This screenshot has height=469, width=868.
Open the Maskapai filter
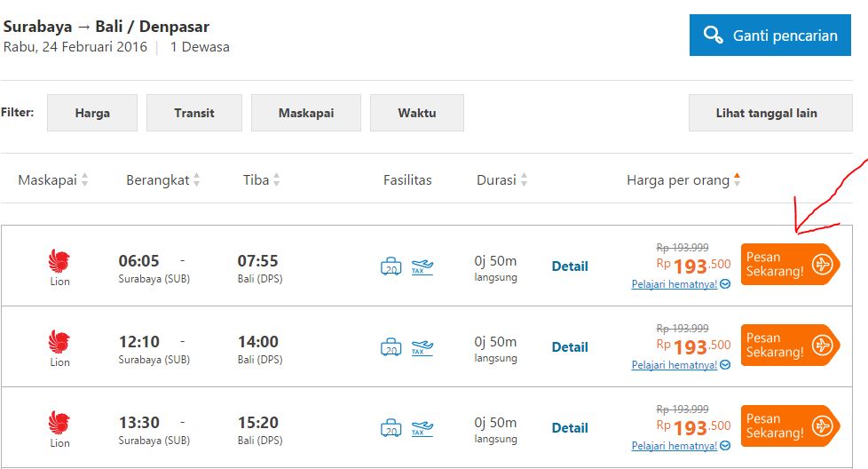[305, 113]
